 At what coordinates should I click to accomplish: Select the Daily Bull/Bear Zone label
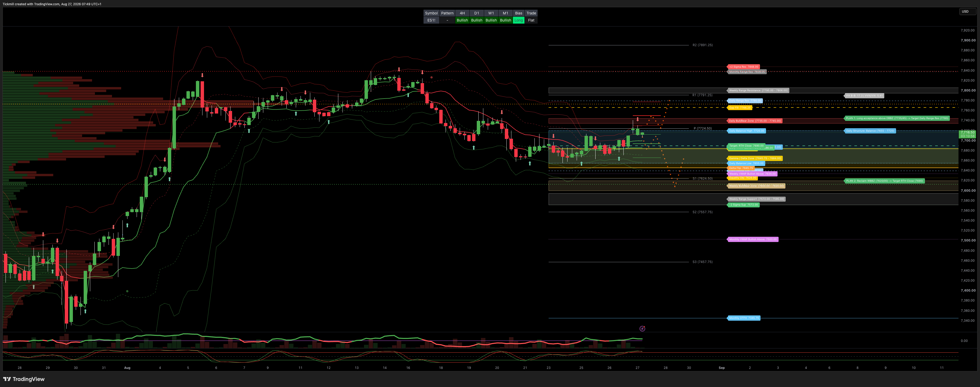click(x=755, y=121)
